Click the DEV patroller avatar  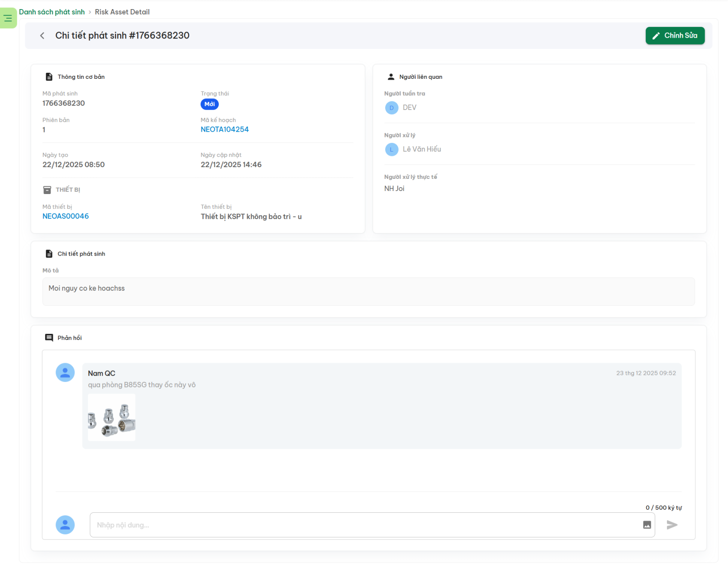tap(391, 107)
